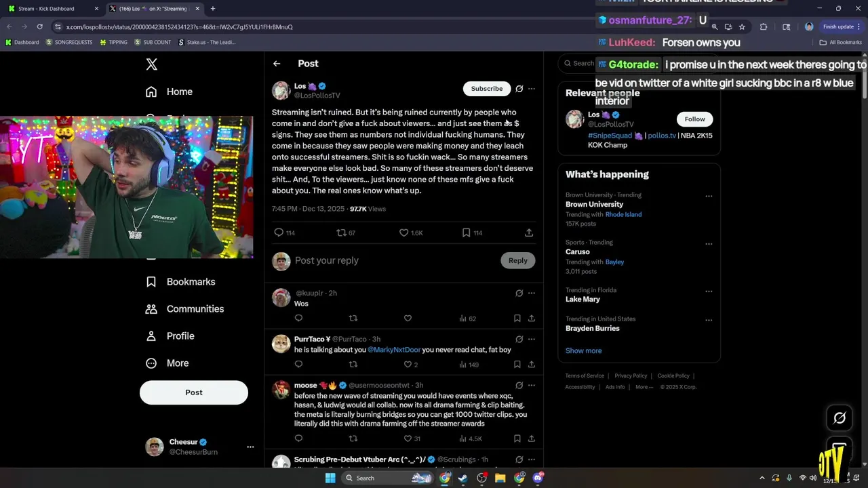Open more options on PurrTaco's reply
This screenshot has height=488, width=868.
532,339
